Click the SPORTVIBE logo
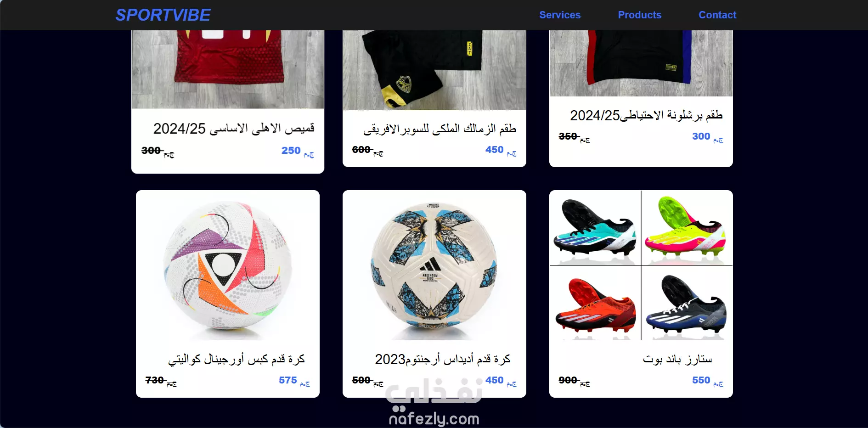The image size is (868, 428). pos(163,15)
